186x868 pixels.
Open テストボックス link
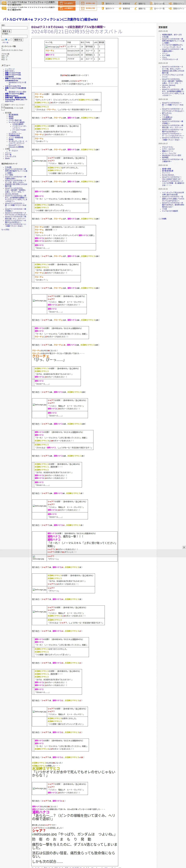(10, 157)
